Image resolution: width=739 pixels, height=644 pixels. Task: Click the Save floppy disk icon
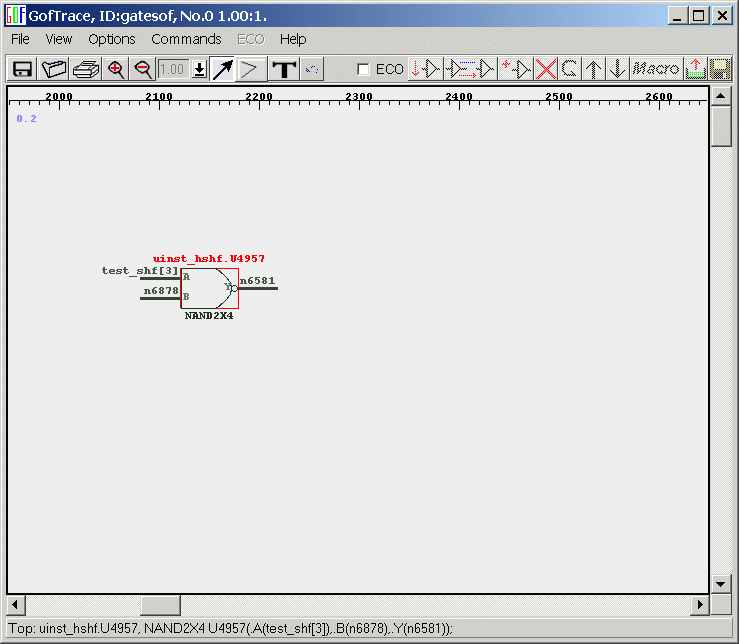click(21, 69)
